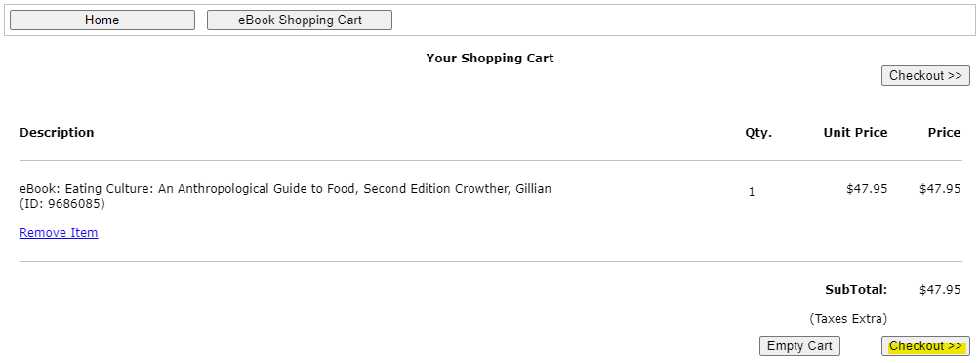Click the Home button
Viewport: 980px width, 363px height.
point(102,20)
